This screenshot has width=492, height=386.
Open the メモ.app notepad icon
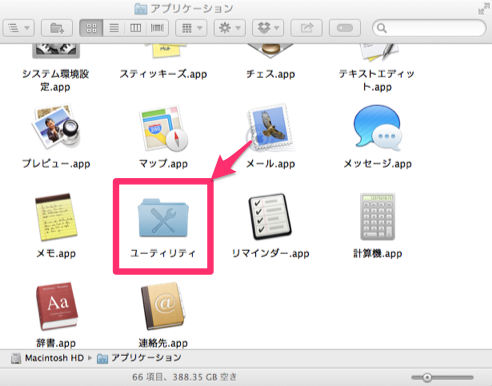(56, 217)
